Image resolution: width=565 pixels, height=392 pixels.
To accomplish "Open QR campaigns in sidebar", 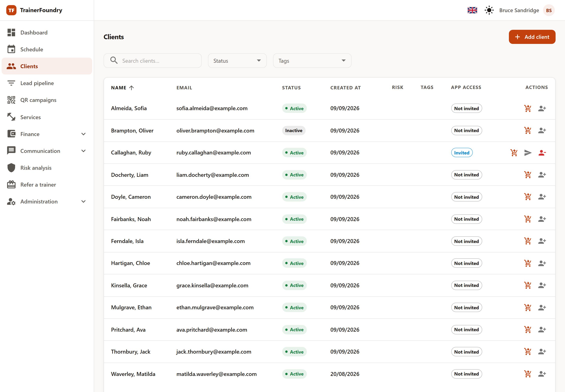I will pyautogui.click(x=47, y=100).
